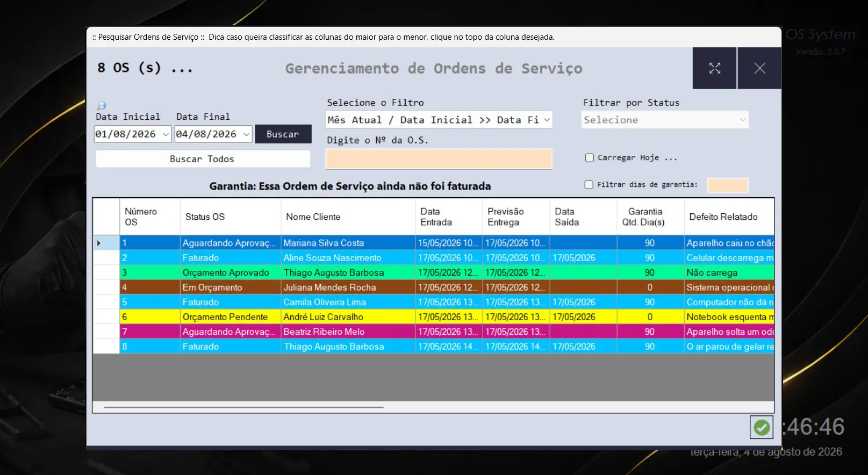
Task: Sort by the Data Entrada column header
Action: pos(449,217)
